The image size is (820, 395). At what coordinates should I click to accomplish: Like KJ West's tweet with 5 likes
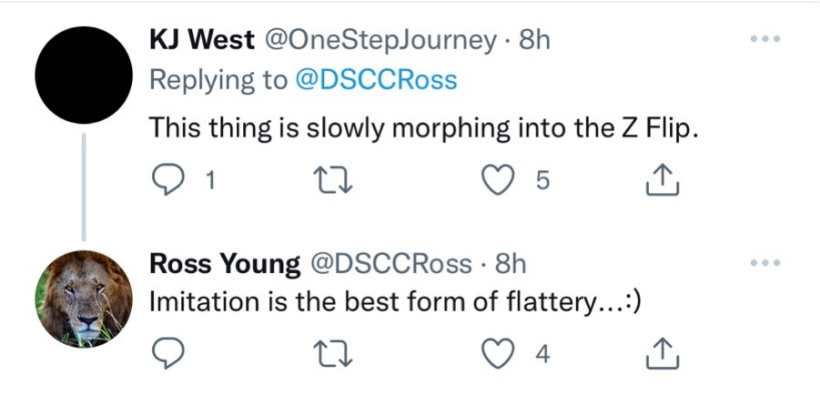tap(495, 181)
